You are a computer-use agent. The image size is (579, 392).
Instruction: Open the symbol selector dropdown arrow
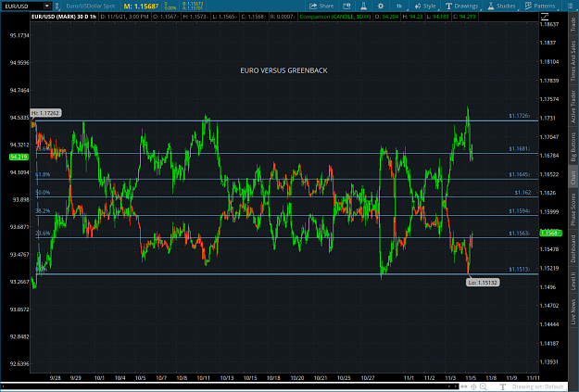coord(47,6)
